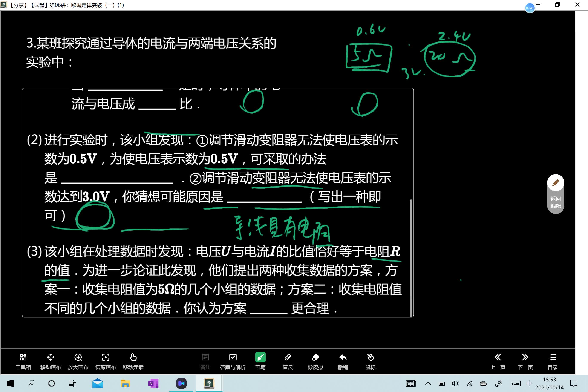Viewport: 588px width, 392px height.
Task: Switch to 鼠标 mouse mode
Action: 370,361
